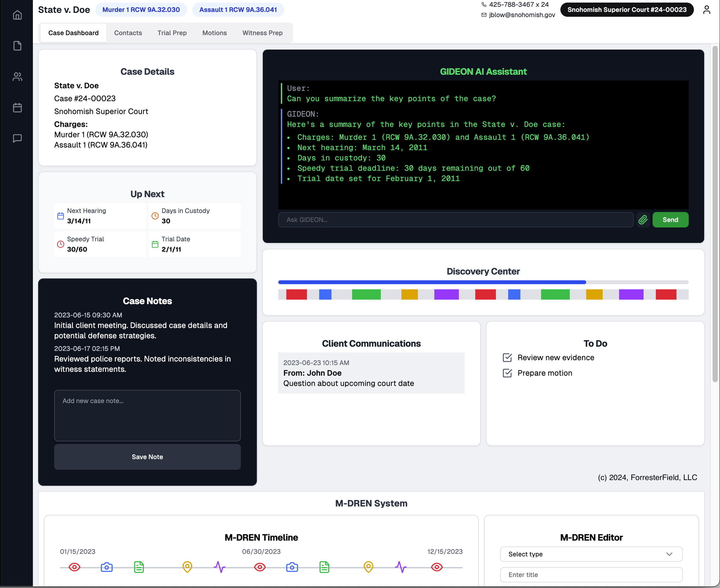Open the Messages chat bubble icon in sidebar
The width and height of the screenshot is (720, 588).
17,138
